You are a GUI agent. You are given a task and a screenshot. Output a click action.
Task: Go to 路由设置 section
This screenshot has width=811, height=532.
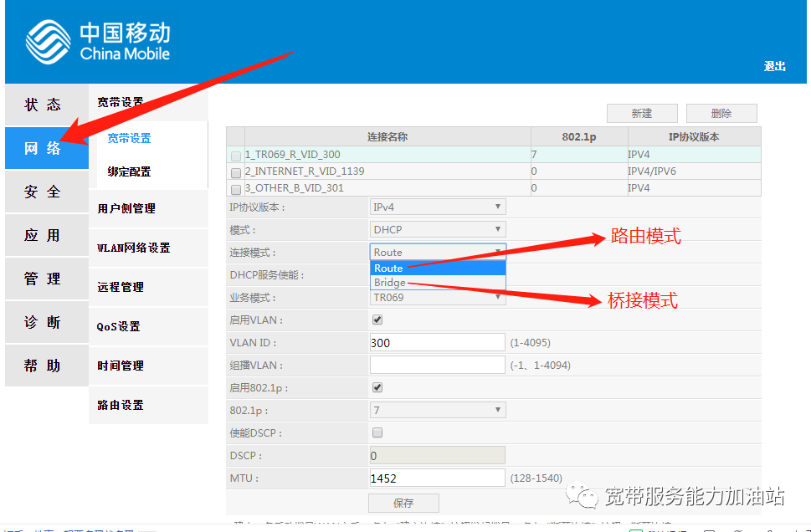pyautogui.click(x=148, y=406)
